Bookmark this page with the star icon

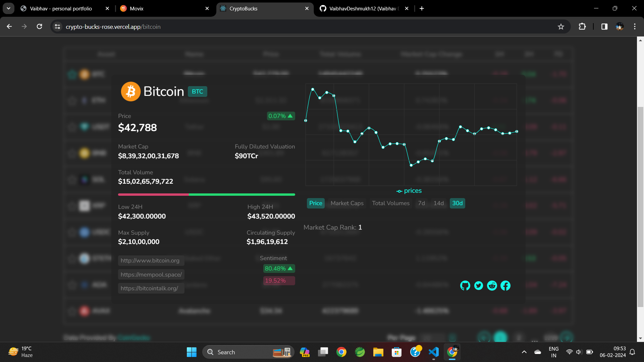click(x=561, y=26)
